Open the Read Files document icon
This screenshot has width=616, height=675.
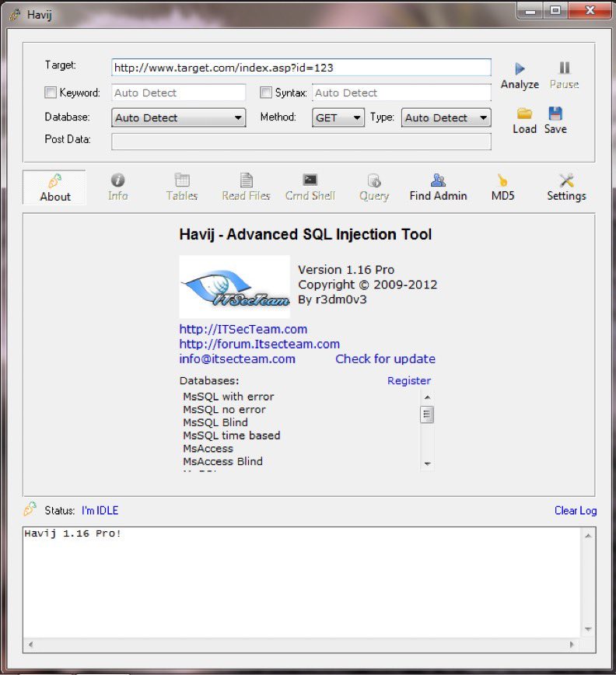(247, 180)
